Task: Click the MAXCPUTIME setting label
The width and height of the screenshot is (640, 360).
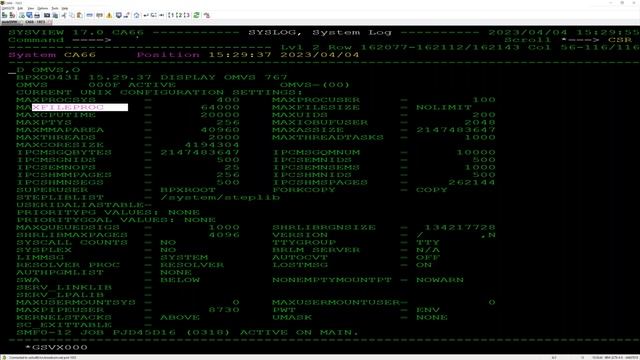Action: point(56,115)
